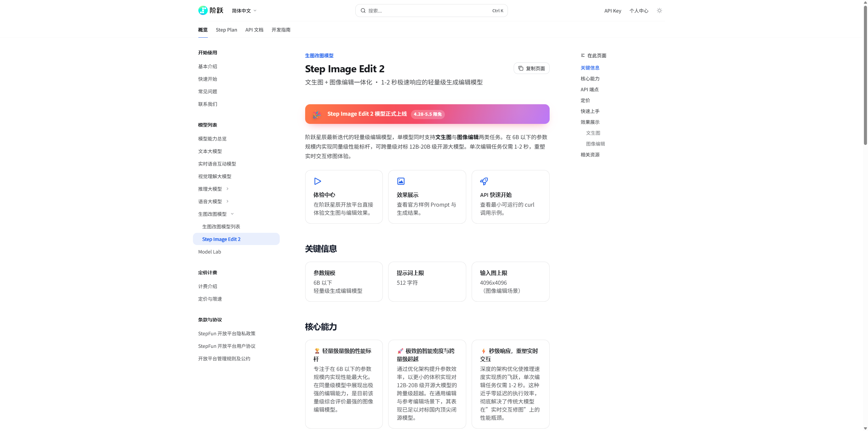Open Model Lab in the sidebar
Viewport: 868px width, 431px height.
(x=210, y=252)
